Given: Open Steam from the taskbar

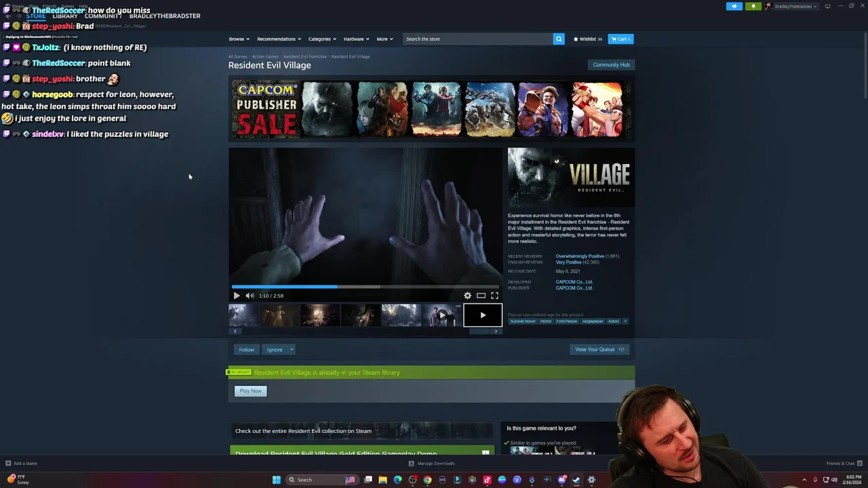Looking at the screenshot, I should (576, 480).
